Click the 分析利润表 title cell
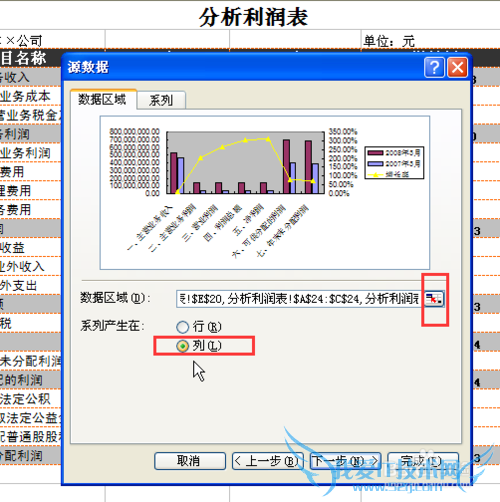This screenshot has width=500, height=502. pyautogui.click(x=253, y=17)
